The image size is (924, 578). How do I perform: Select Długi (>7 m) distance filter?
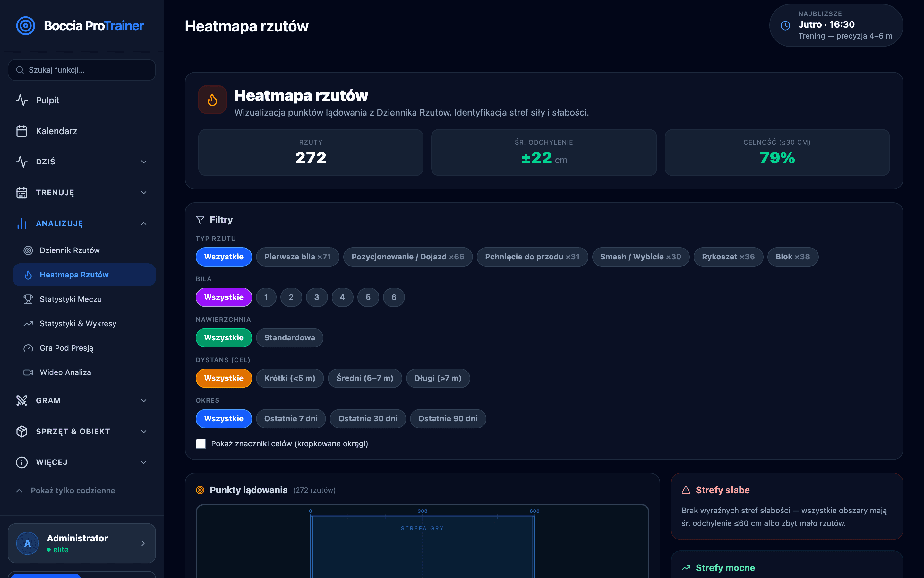tap(438, 379)
